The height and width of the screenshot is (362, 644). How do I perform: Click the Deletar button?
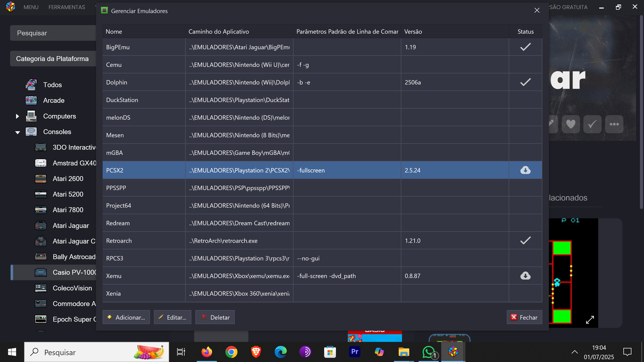(x=215, y=317)
